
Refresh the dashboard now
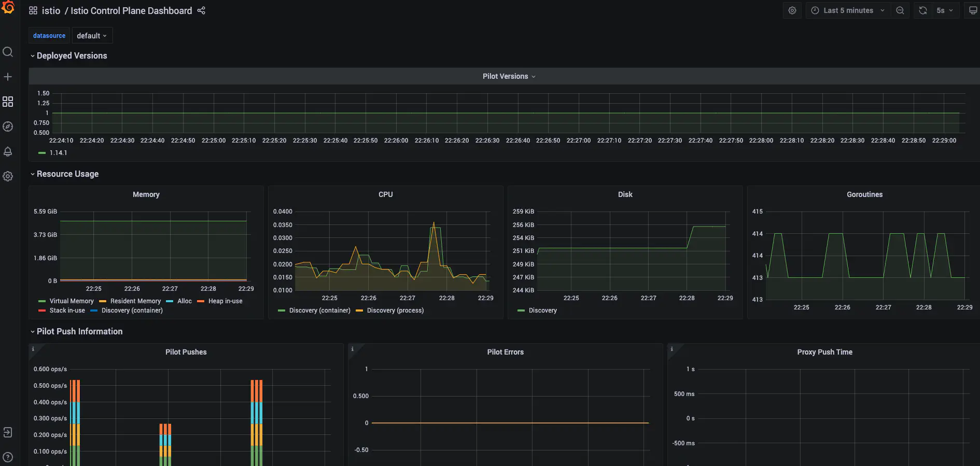[923, 10]
